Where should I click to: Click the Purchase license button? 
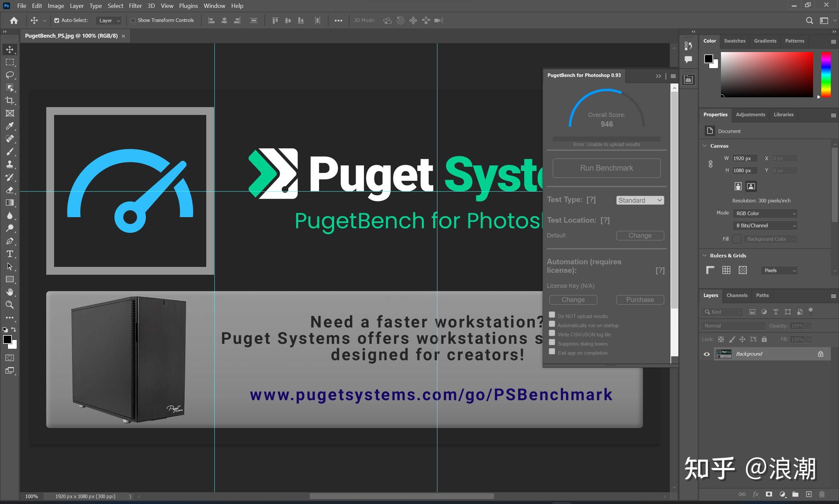640,300
